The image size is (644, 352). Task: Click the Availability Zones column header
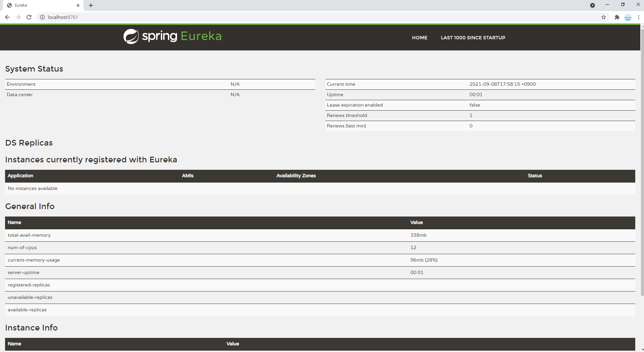(x=296, y=175)
